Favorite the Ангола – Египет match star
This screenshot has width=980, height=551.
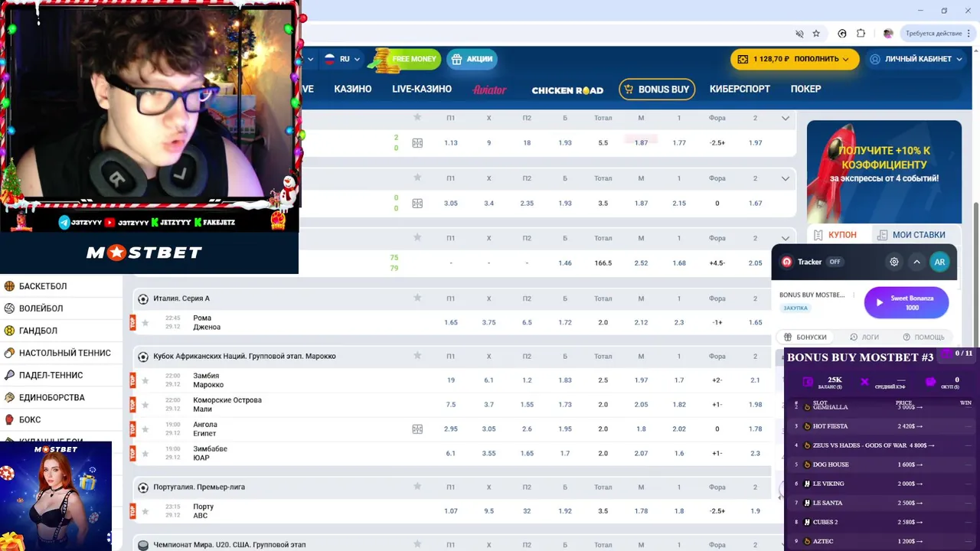point(145,429)
